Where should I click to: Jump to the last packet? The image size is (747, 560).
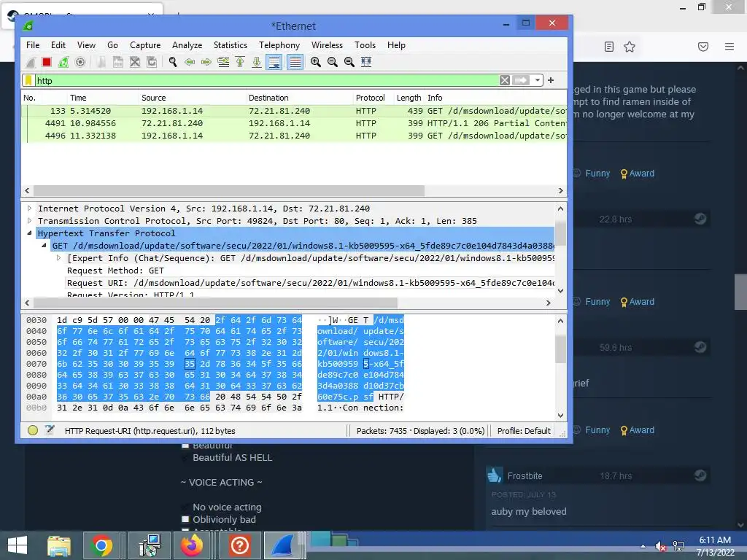click(x=257, y=62)
